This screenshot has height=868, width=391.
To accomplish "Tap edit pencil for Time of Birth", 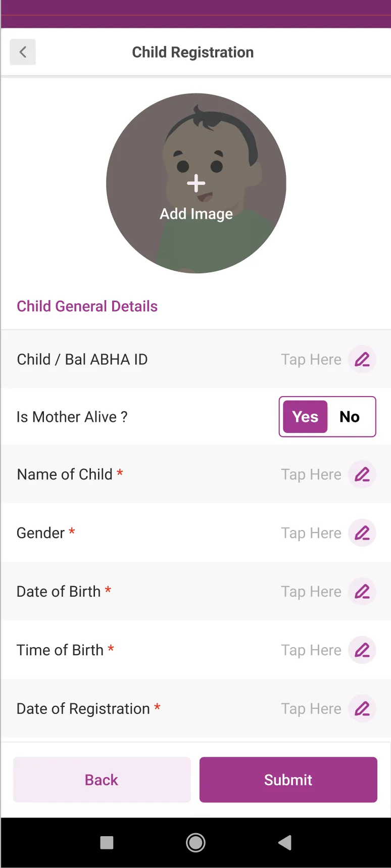I will (x=362, y=650).
